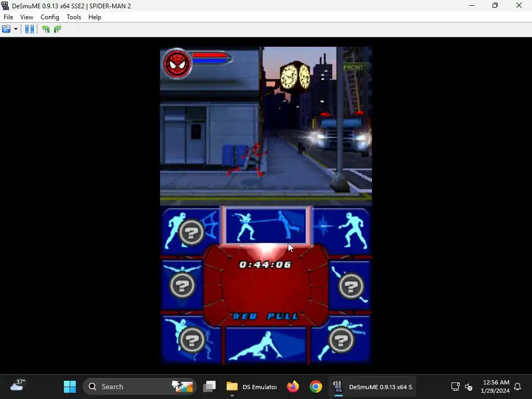The height and width of the screenshot is (399, 532).
Task: Open the Tools menu
Action: [x=74, y=17]
